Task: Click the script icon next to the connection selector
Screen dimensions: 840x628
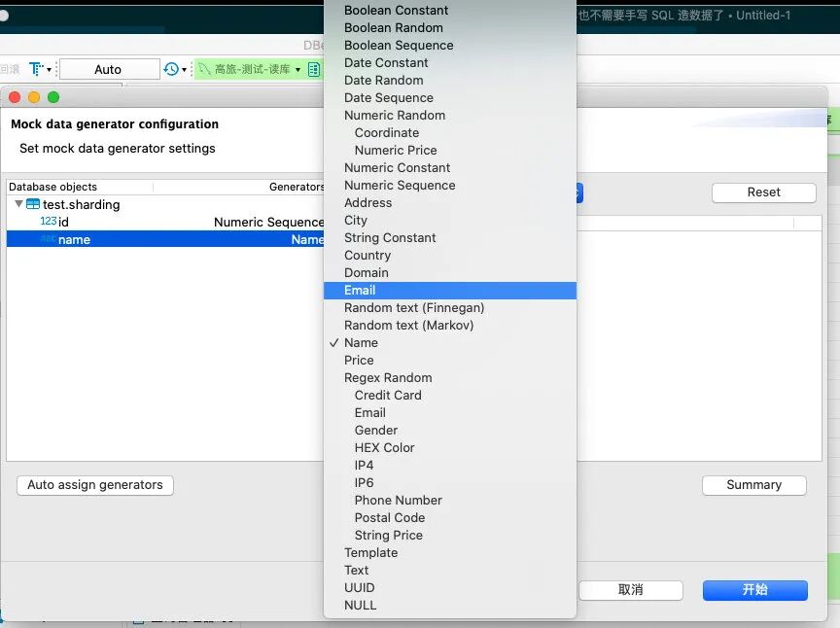Action: click(313, 69)
